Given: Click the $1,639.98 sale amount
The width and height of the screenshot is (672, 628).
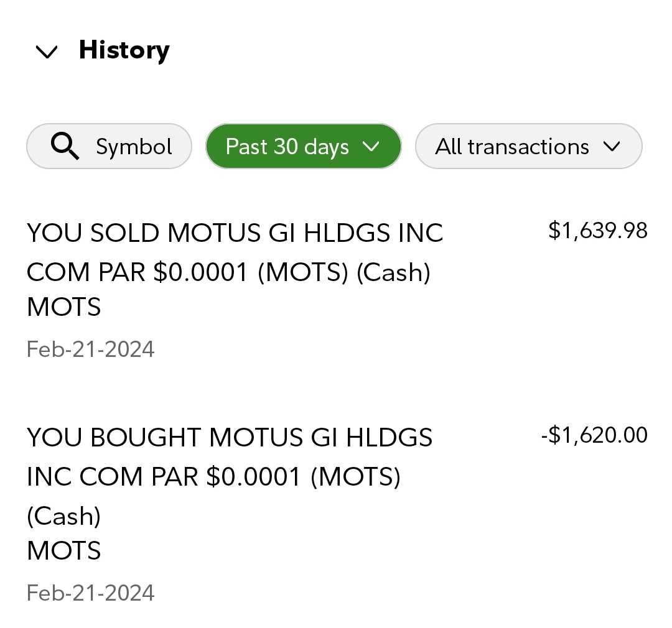Looking at the screenshot, I should coord(597,231).
